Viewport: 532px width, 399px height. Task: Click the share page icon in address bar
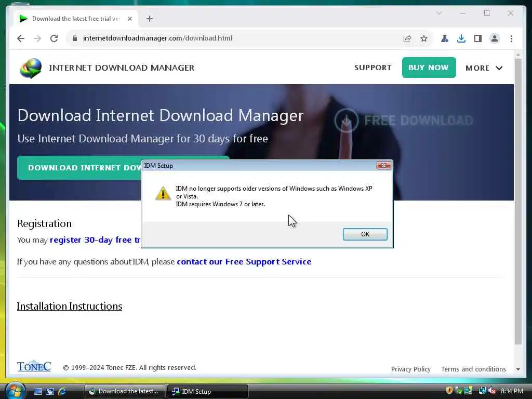(x=407, y=38)
